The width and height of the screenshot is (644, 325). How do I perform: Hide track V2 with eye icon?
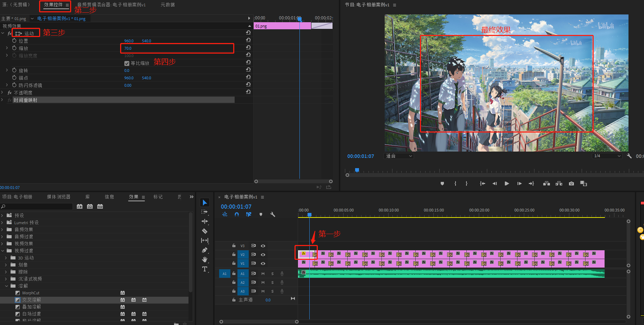pyautogui.click(x=263, y=255)
